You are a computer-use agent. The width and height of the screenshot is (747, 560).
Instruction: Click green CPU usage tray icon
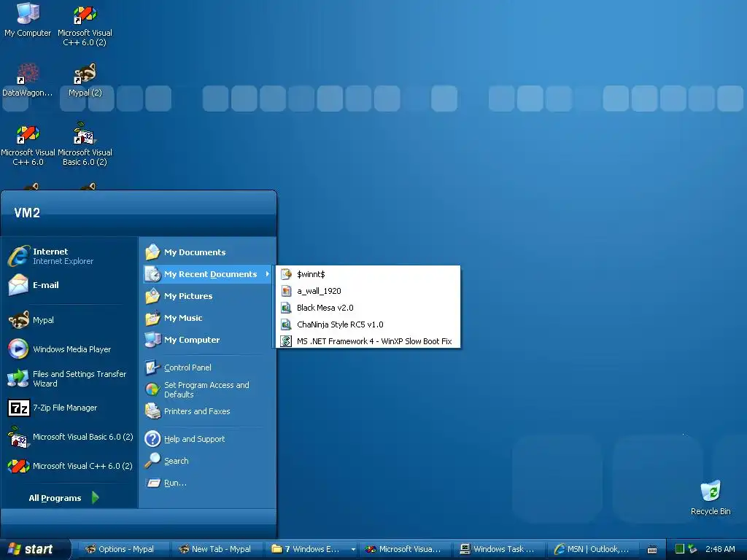point(680,549)
